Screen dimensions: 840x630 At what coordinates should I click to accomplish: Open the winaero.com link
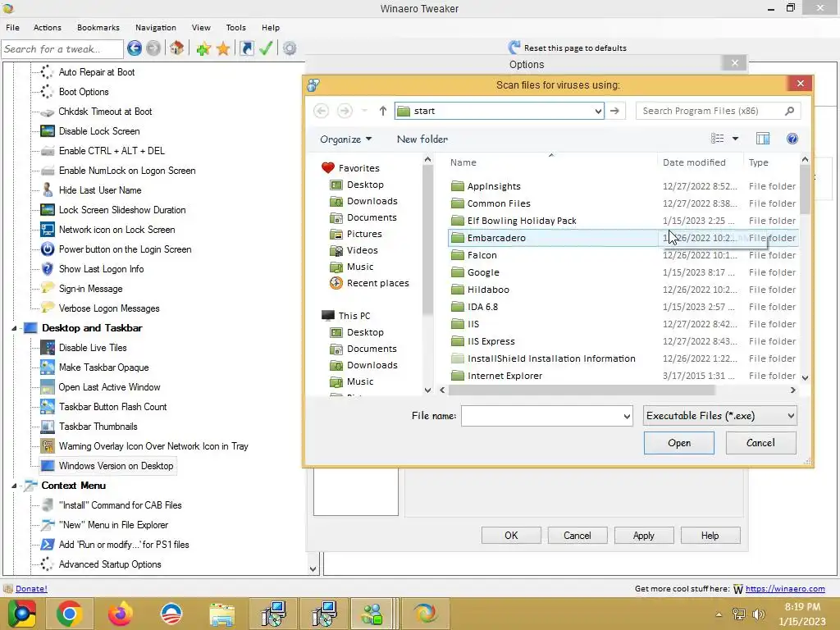(785, 588)
